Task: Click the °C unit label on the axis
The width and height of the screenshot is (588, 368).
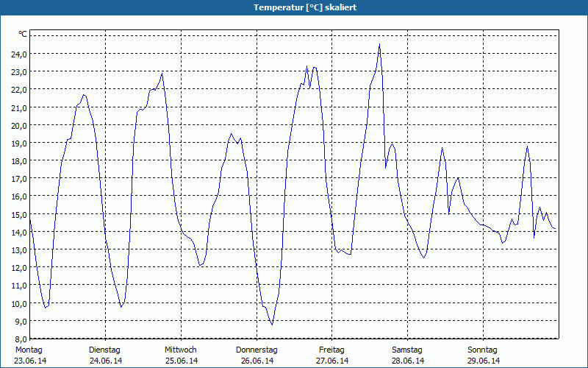Action: coord(23,34)
